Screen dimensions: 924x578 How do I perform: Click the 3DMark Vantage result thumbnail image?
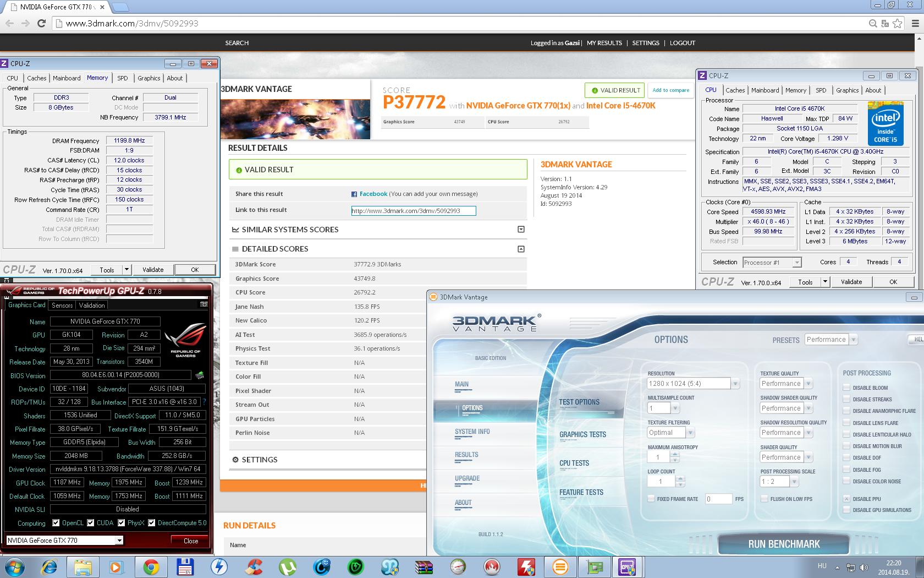pos(295,119)
